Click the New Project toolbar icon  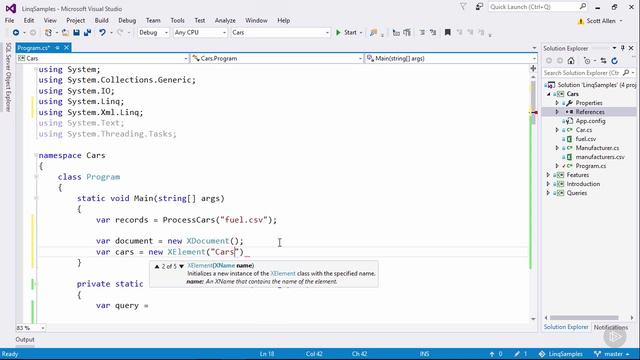[48, 33]
